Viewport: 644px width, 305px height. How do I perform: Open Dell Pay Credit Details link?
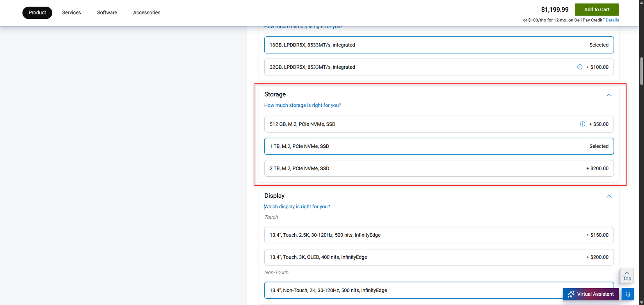[x=612, y=20]
